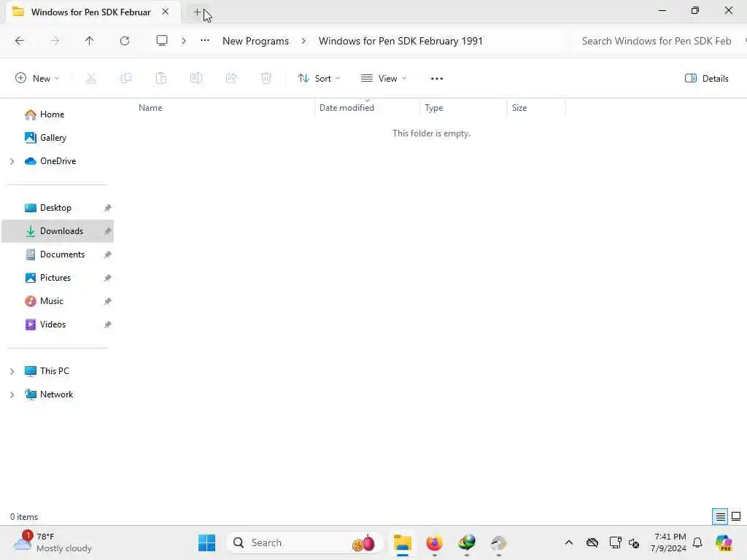Click the Share icon
The height and width of the screenshot is (560, 747).
coord(231,79)
